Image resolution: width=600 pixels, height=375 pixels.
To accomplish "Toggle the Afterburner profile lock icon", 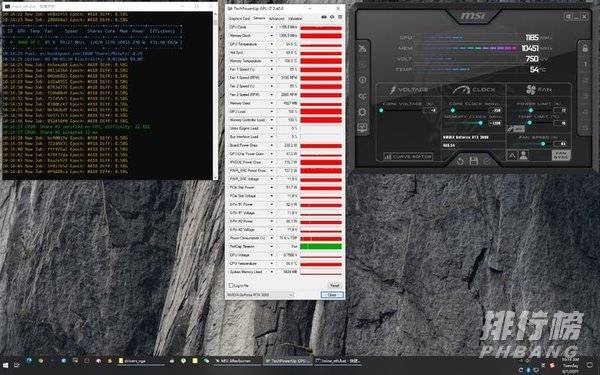I will pos(585,49).
